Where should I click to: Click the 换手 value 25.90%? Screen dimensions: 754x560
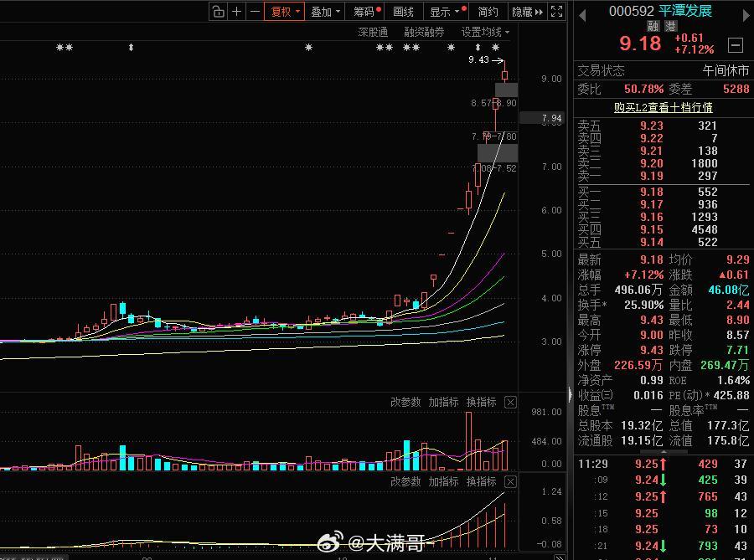[644, 305]
